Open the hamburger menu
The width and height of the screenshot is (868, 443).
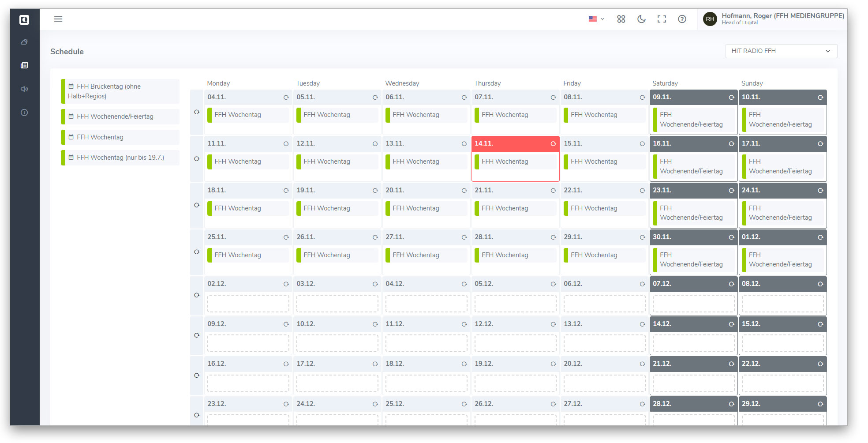tap(58, 19)
